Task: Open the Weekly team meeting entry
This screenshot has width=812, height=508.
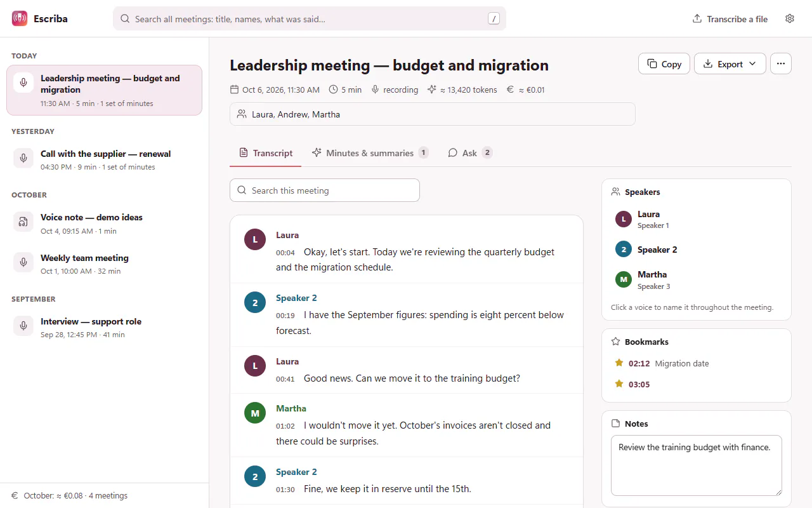Action: coord(104,264)
